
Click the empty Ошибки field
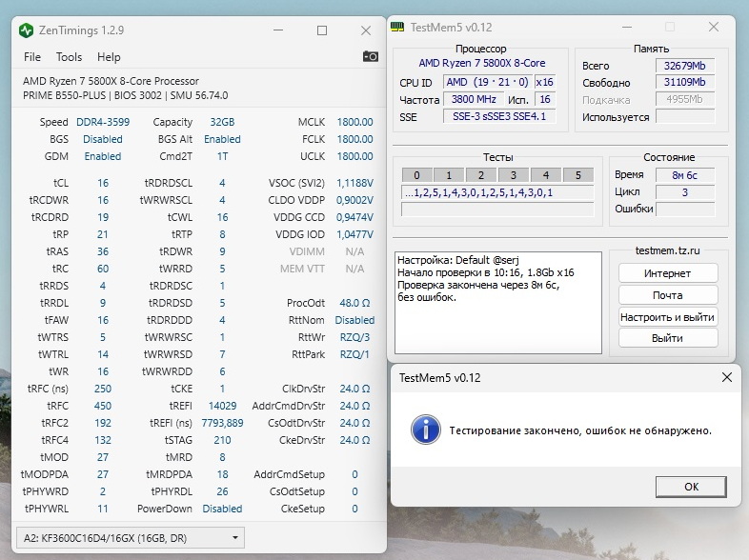[684, 210]
